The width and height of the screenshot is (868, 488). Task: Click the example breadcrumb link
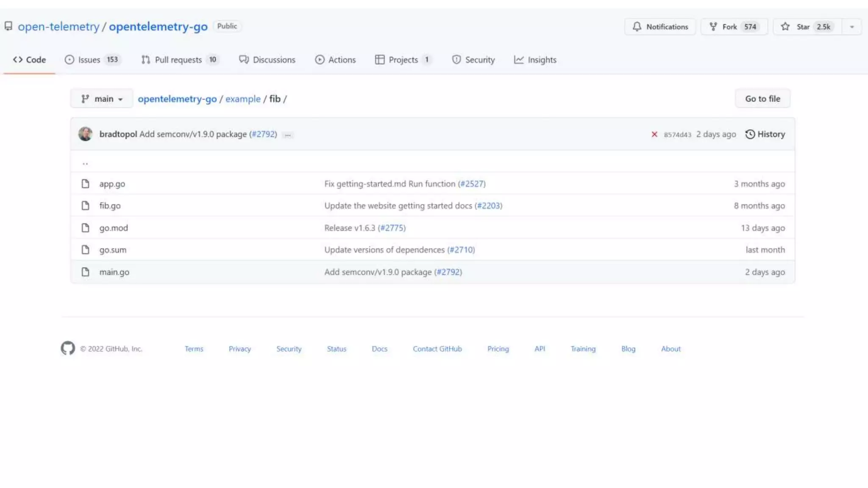point(243,99)
